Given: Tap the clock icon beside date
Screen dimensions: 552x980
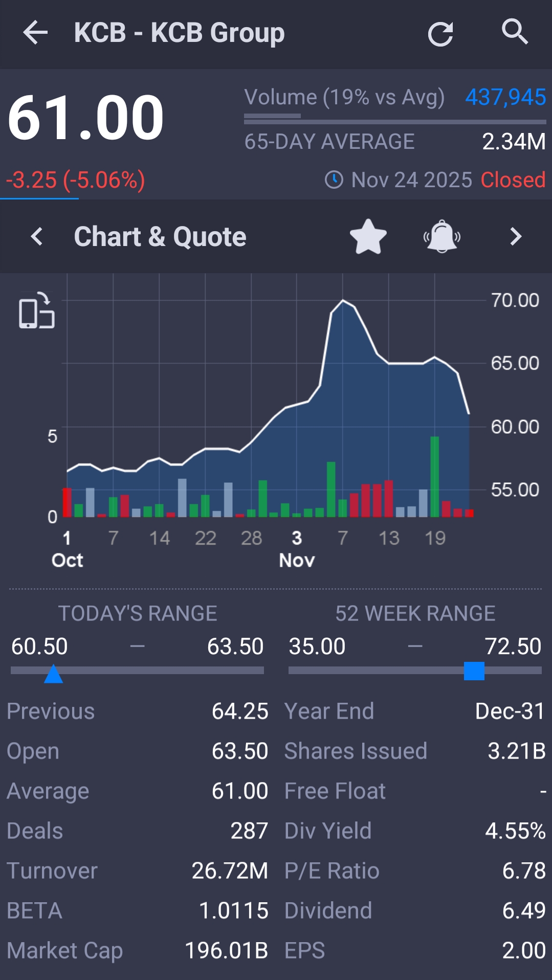Looking at the screenshot, I should pyautogui.click(x=334, y=180).
